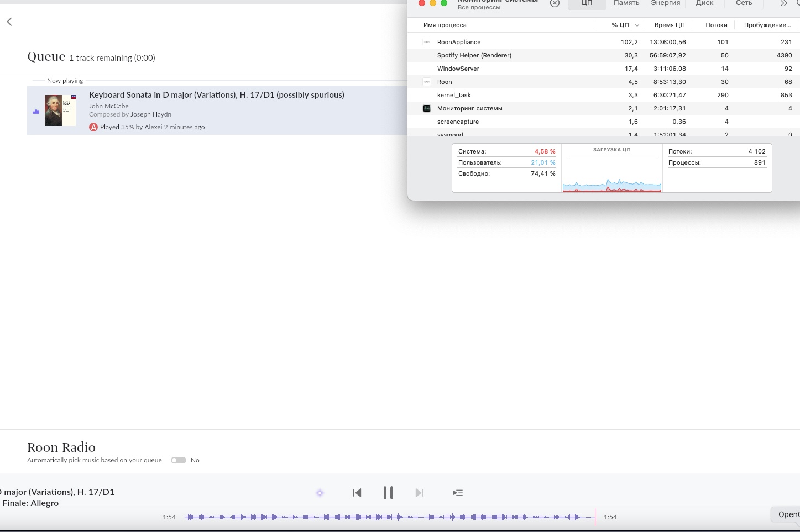Viewport: 800px width, 532px height.
Task: Select the RoonAppliance process row
Action: [x=604, y=42]
